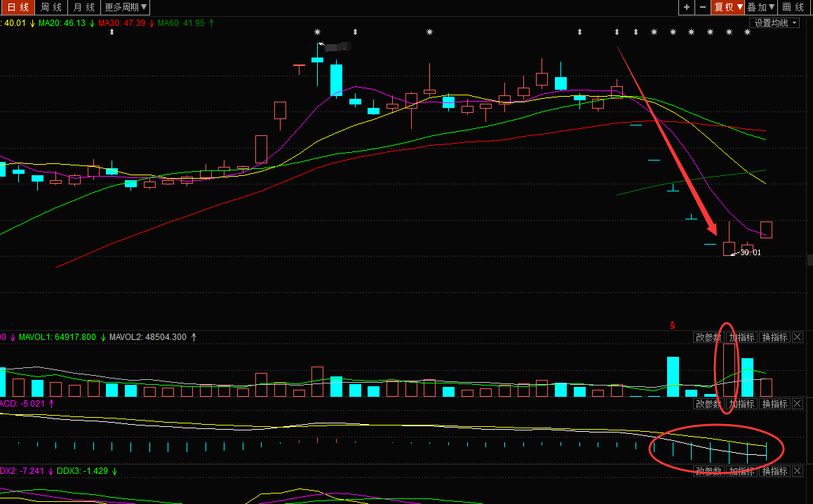Click the tallest red volume bar
The width and height of the screenshot is (813, 504).
[729, 370]
